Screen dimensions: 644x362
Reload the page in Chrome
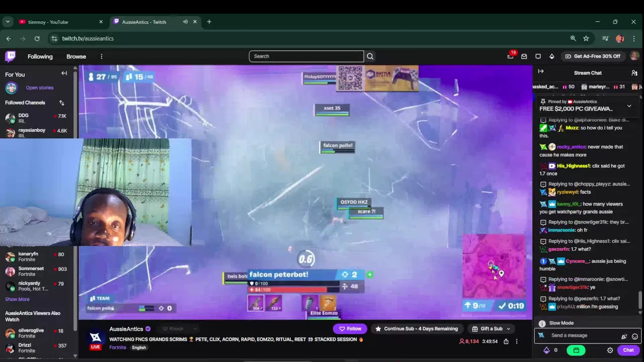click(x=37, y=38)
